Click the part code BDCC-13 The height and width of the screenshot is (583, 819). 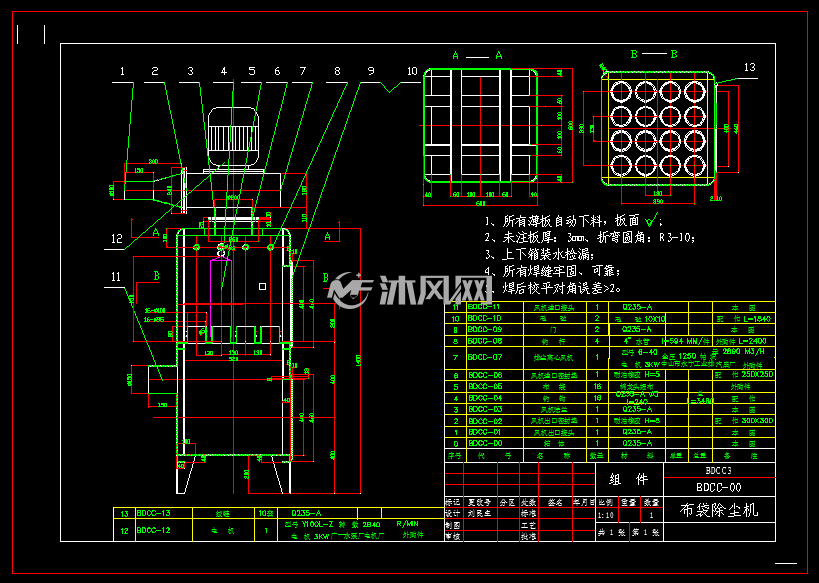tap(153, 513)
